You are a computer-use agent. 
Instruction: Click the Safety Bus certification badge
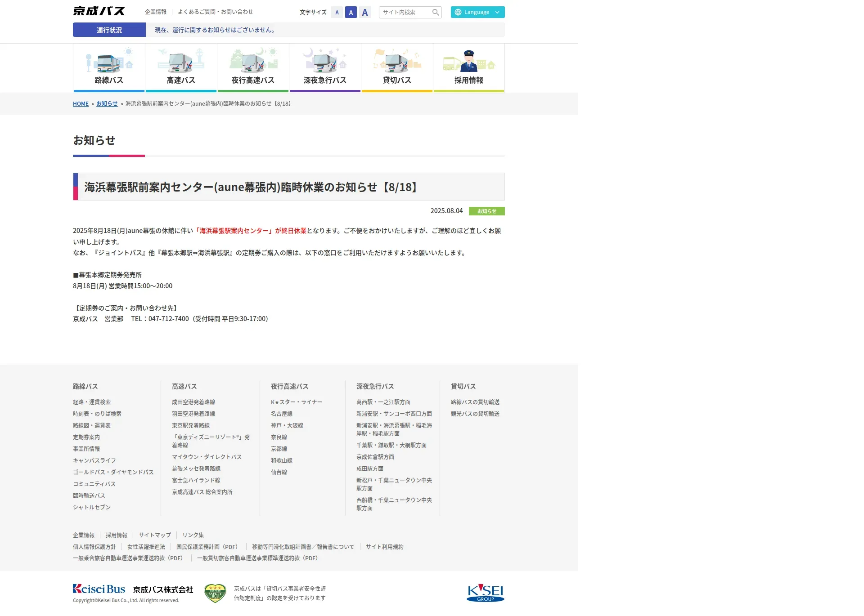click(215, 593)
